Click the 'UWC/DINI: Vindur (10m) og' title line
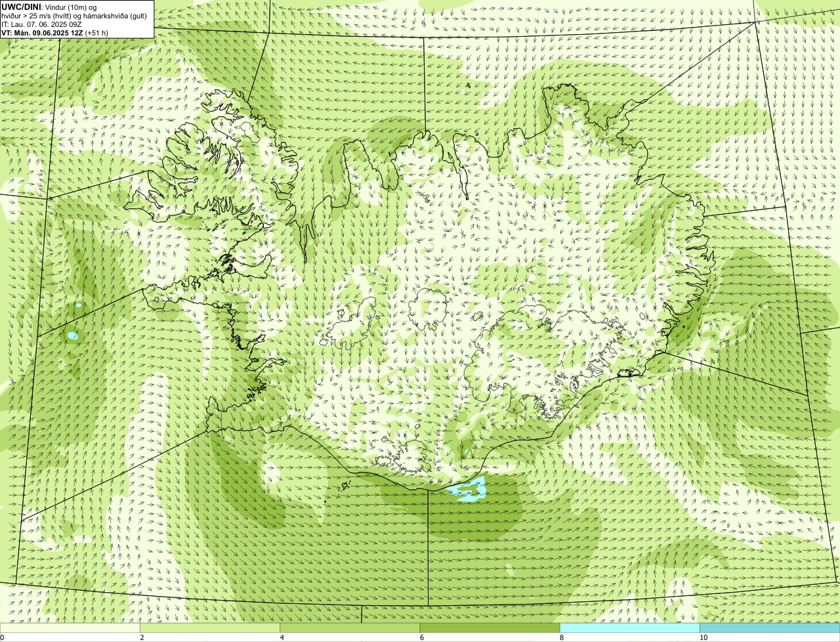The height and width of the screenshot is (642, 840). pyautogui.click(x=49, y=7)
